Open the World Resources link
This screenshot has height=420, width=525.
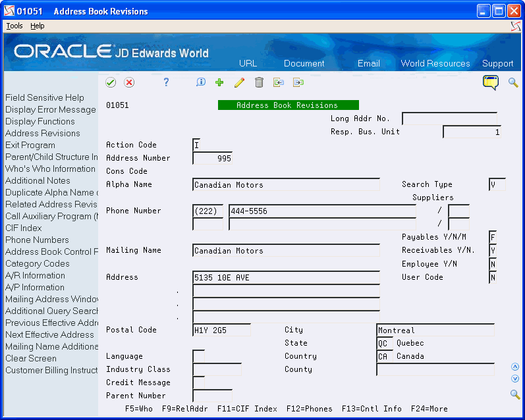[x=435, y=63]
